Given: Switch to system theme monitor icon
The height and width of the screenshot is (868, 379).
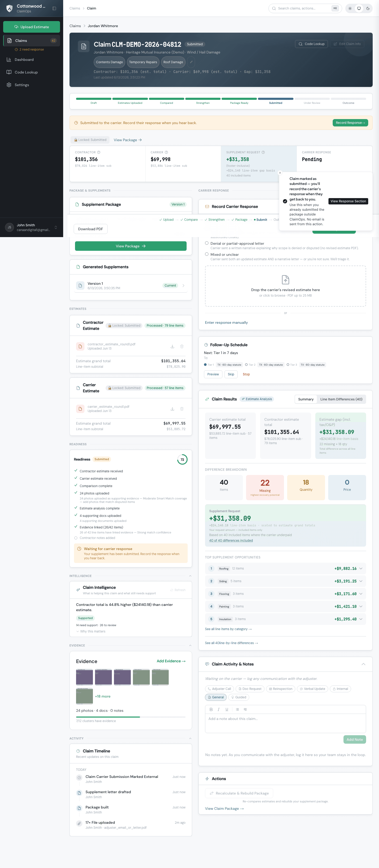Looking at the screenshot, I should tap(359, 8).
